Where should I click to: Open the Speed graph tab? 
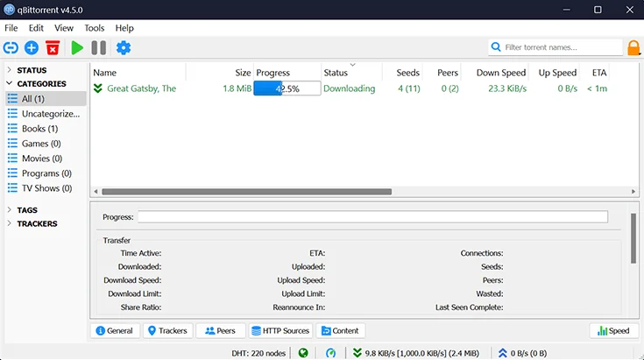point(613,330)
